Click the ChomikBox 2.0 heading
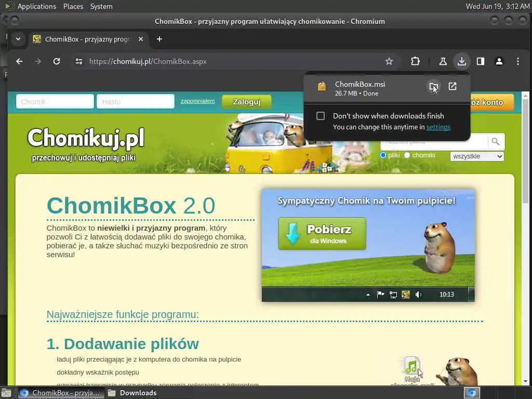The image size is (532, 399). (131, 205)
